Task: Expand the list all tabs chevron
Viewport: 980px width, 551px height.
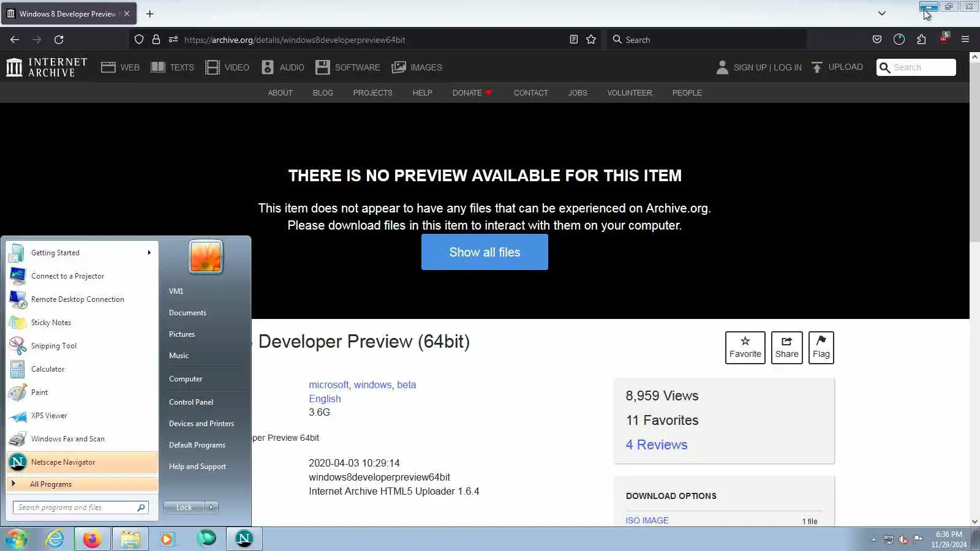Action: [882, 13]
